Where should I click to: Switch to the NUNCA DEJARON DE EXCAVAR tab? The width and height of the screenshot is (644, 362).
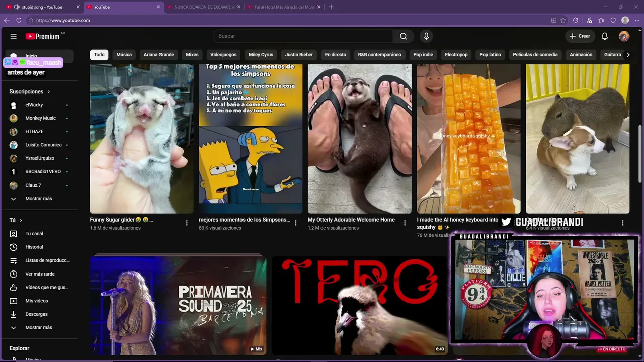203,7
